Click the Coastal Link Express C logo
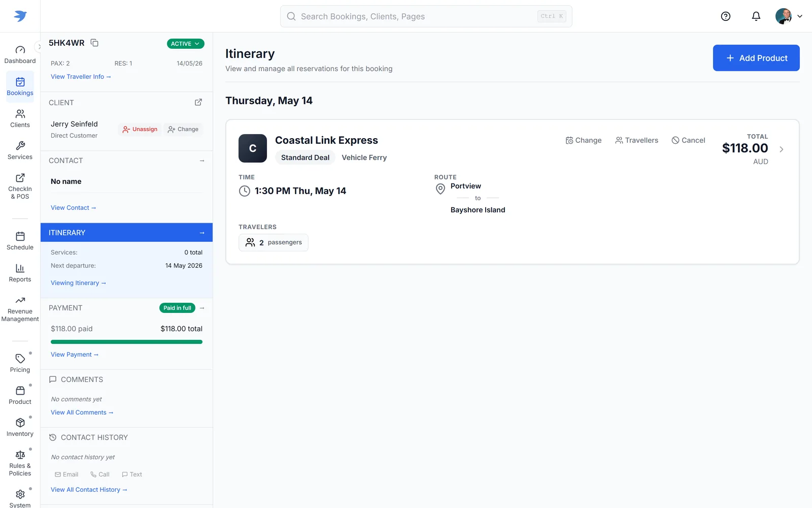The width and height of the screenshot is (812, 508). pyautogui.click(x=253, y=148)
